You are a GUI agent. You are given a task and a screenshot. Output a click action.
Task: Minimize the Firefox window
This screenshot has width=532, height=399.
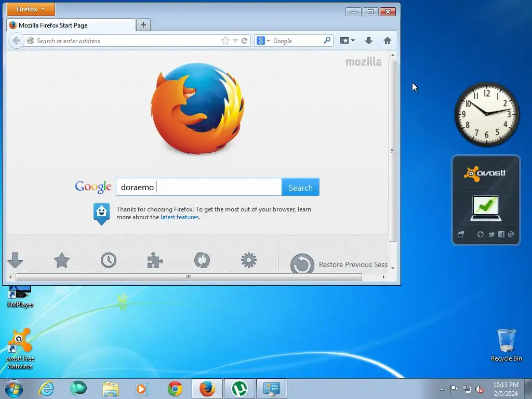pos(353,12)
